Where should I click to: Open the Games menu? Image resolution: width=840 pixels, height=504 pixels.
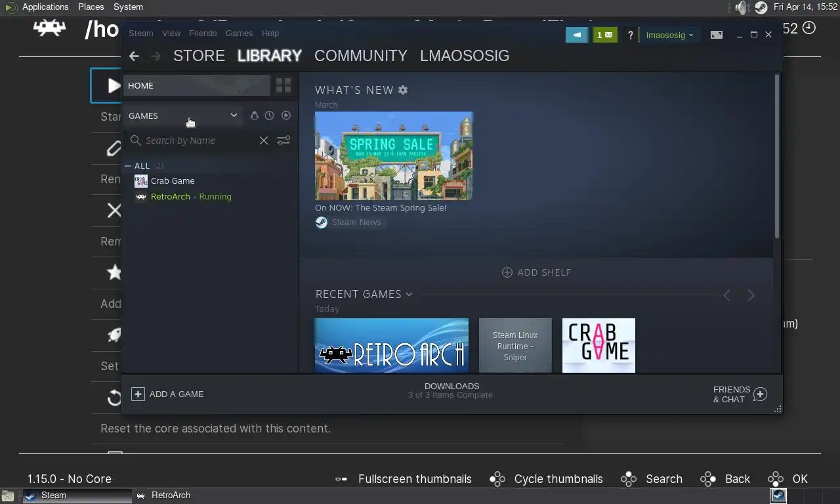[x=239, y=33]
